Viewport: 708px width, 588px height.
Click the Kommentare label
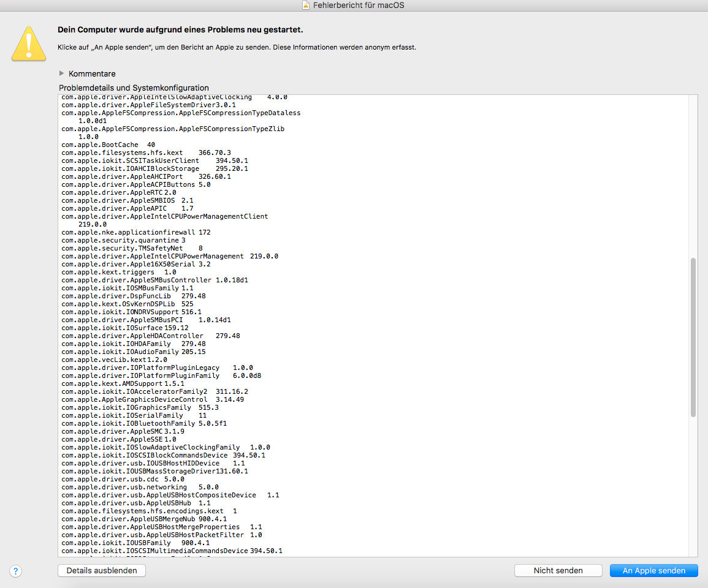coord(92,73)
